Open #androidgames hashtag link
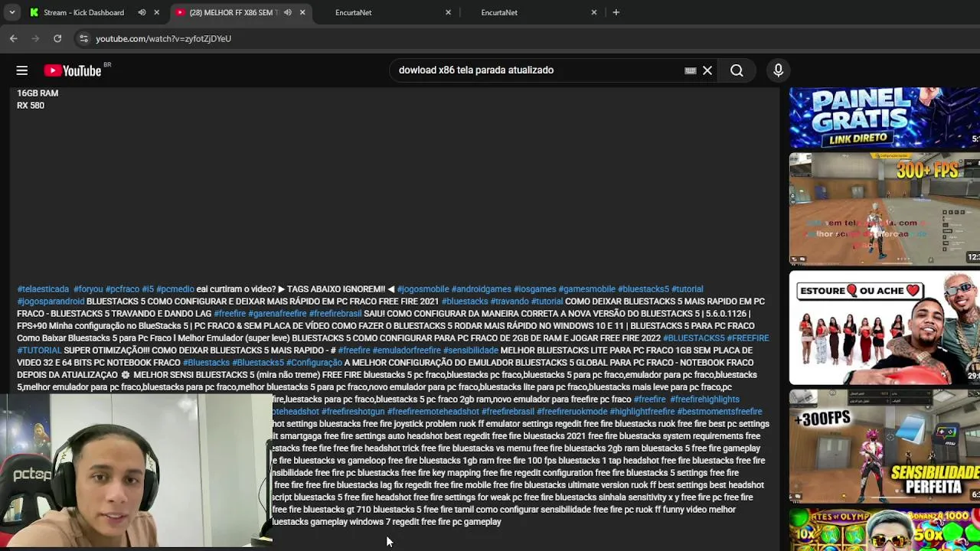The width and height of the screenshot is (980, 551). [x=481, y=289]
